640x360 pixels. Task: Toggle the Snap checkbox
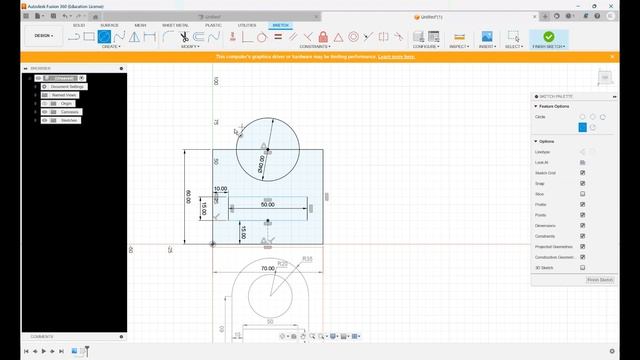click(582, 184)
